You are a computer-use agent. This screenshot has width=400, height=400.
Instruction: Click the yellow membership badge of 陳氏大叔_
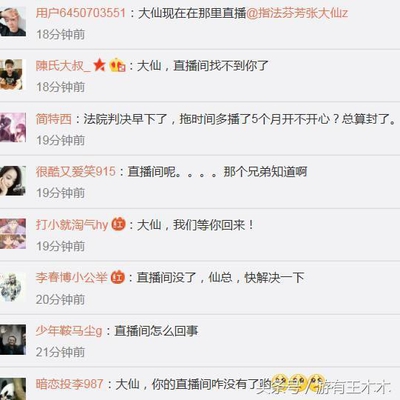click(x=117, y=65)
